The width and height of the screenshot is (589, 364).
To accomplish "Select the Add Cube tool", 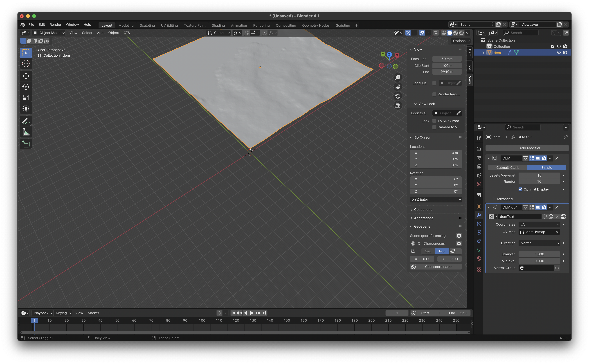I will 26,144.
